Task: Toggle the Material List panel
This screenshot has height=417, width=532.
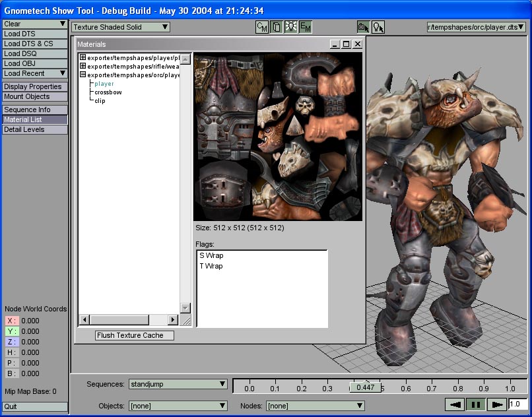Action: click(35, 119)
